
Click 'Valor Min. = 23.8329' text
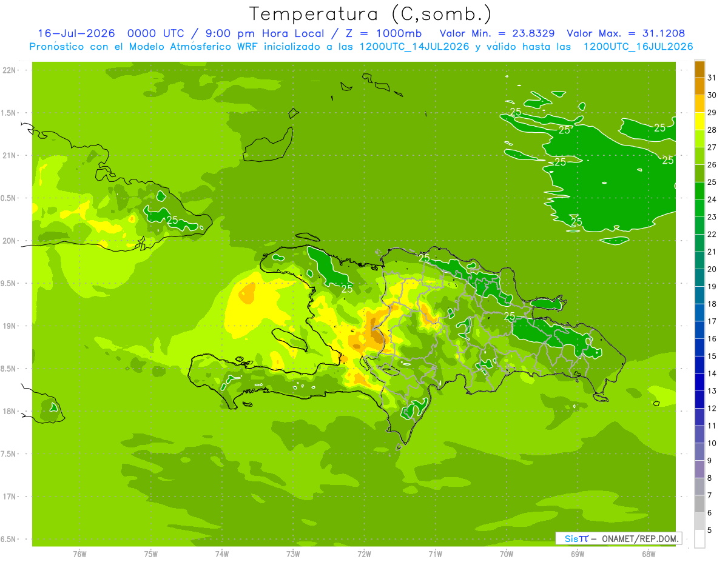[x=497, y=33]
